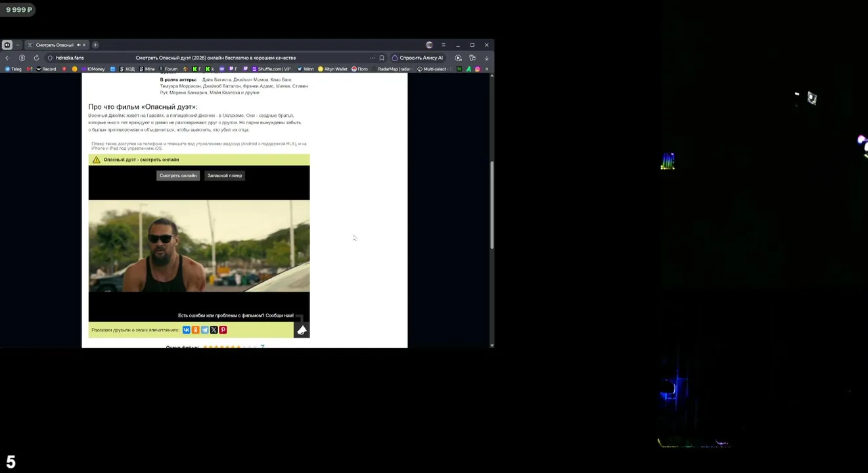The image size is (868, 473).
Task: Show more bookmarks with double chevron
Action: 486,69
